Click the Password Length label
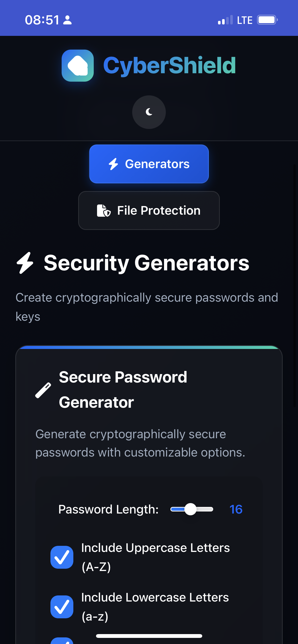This screenshot has width=298, height=644. click(x=109, y=509)
